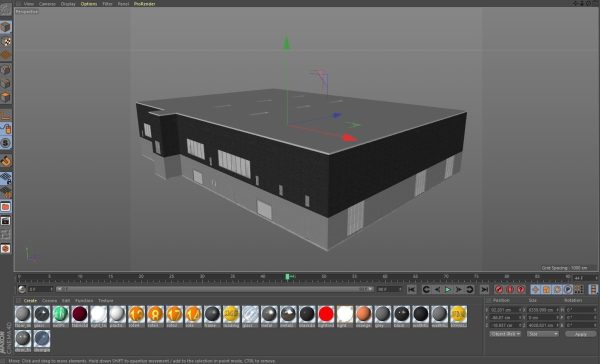Play animation forwards with green arrow
The height and width of the screenshot is (364, 600).
click(x=448, y=289)
